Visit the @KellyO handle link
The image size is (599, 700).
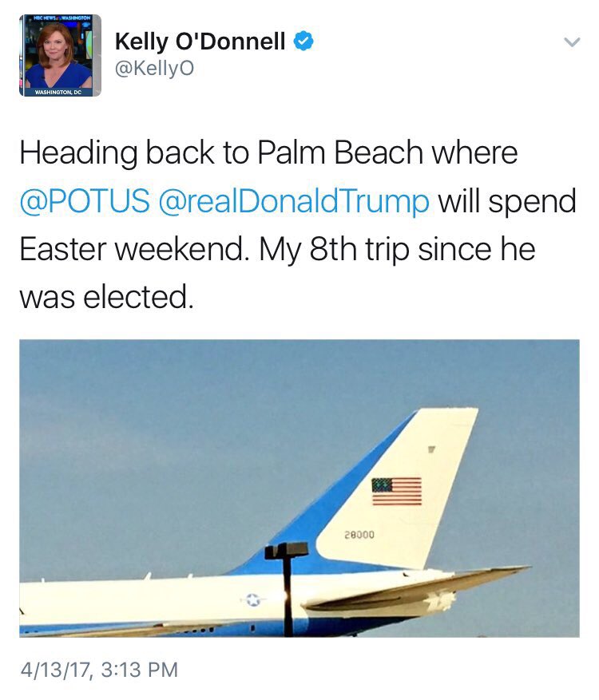[155, 69]
